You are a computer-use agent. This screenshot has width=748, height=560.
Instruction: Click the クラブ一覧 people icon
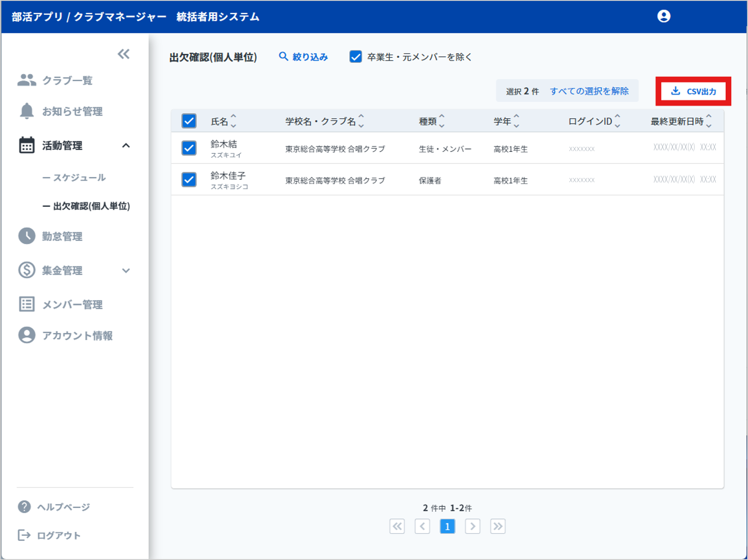pyautogui.click(x=27, y=80)
